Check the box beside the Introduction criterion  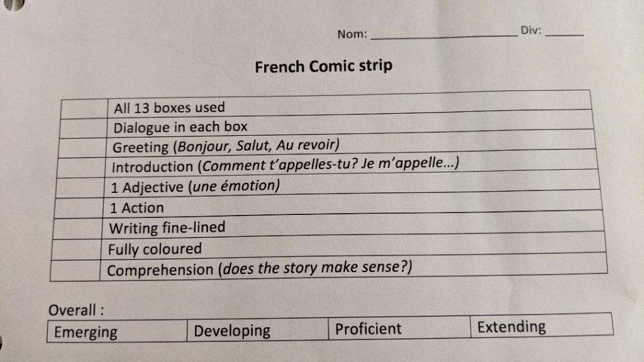coord(82,168)
